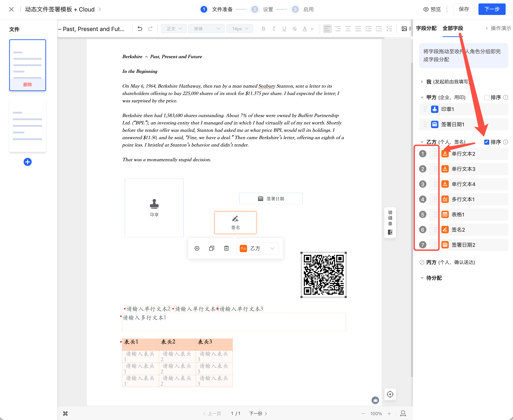
Task: Switch to the 全部字段 tab
Action: [452, 28]
